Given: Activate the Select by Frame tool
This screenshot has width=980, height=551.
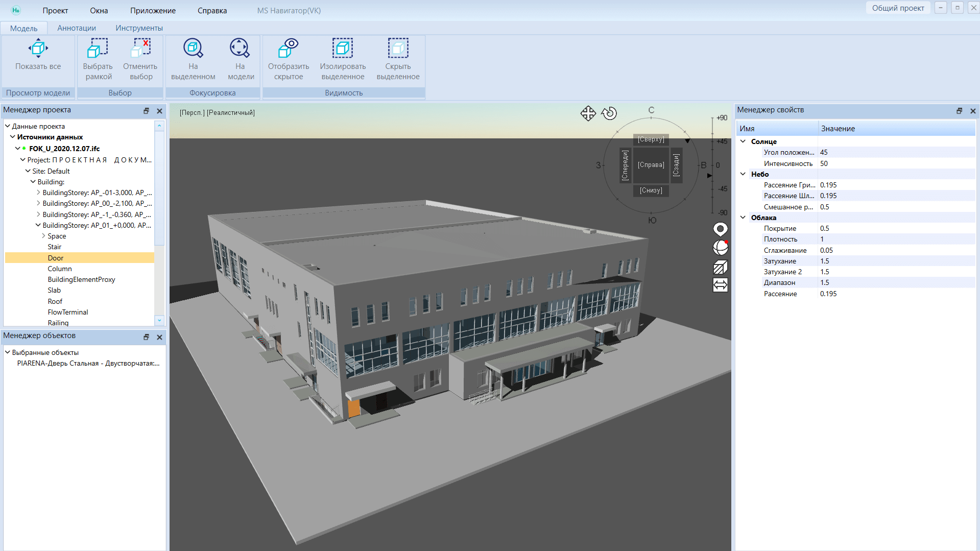Looking at the screenshot, I should (98, 49).
